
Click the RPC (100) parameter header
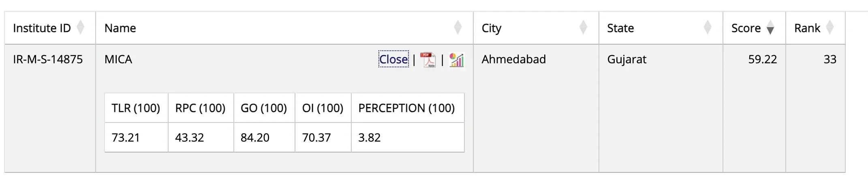pos(200,108)
